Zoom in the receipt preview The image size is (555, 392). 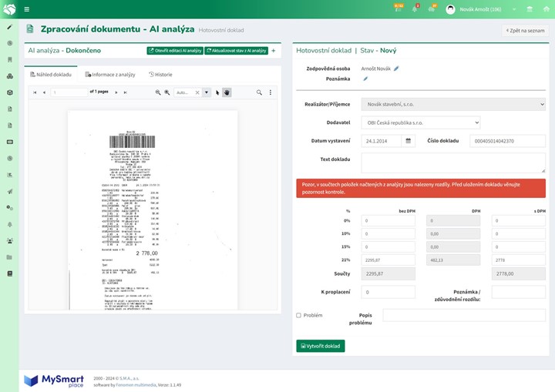(x=167, y=92)
